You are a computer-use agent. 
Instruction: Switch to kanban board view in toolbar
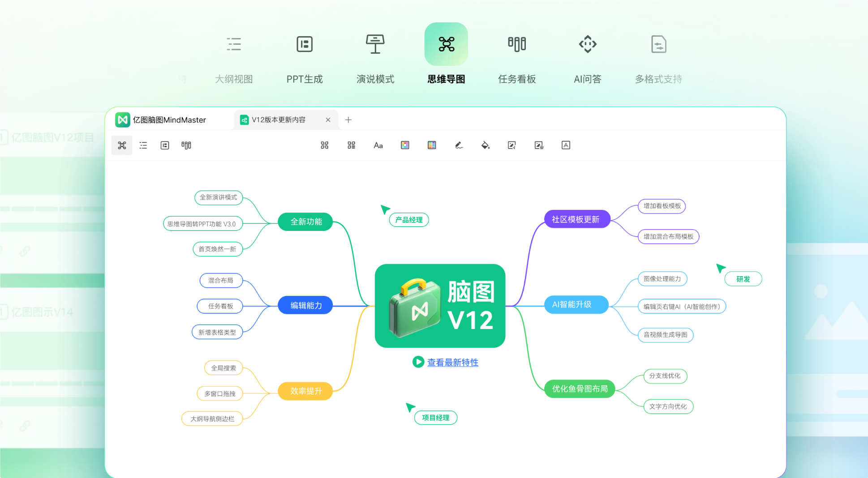point(186,145)
